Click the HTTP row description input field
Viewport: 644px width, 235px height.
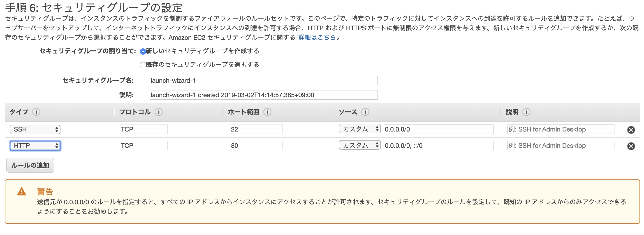561,146
